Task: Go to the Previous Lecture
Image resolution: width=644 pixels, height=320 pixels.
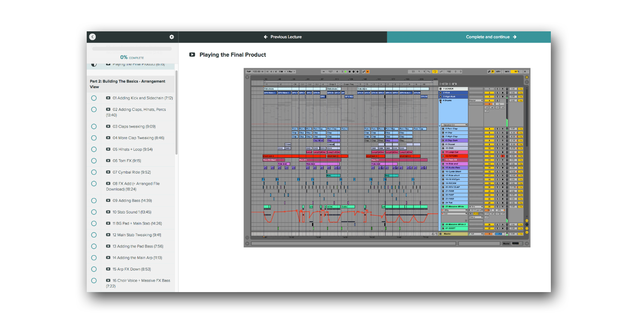Action: point(283,37)
